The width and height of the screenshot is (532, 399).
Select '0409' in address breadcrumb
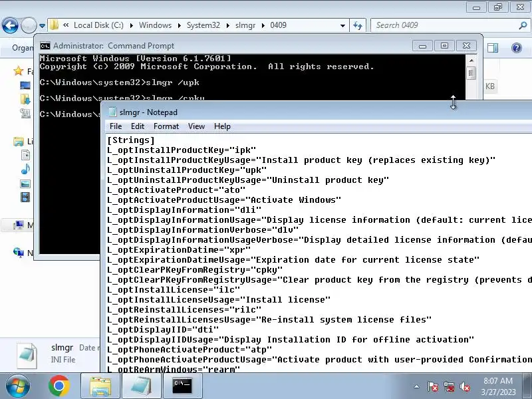278,25
